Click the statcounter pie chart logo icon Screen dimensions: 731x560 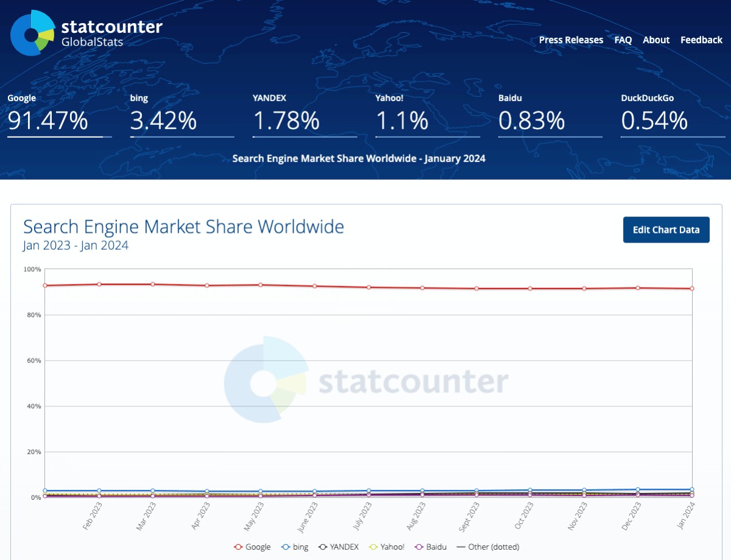click(x=32, y=33)
